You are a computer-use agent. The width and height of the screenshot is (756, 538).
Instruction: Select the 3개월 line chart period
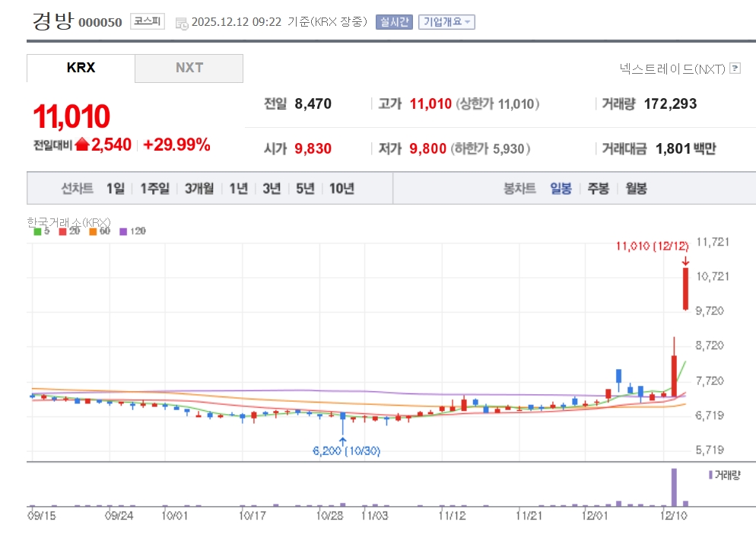coord(199,189)
